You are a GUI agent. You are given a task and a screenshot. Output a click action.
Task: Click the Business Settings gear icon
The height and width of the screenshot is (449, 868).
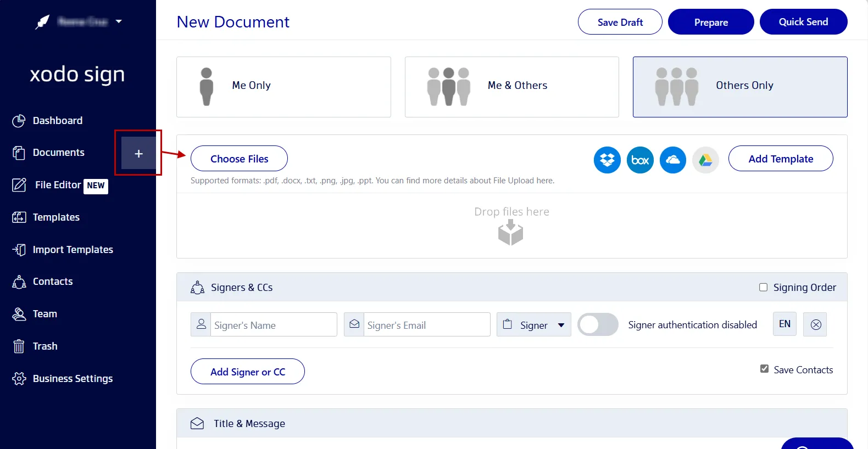(19, 379)
